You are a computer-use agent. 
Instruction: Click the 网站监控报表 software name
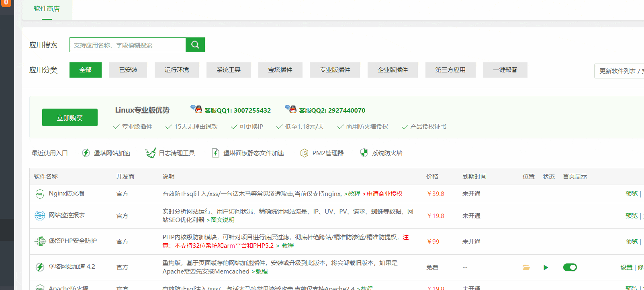point(67,215)
